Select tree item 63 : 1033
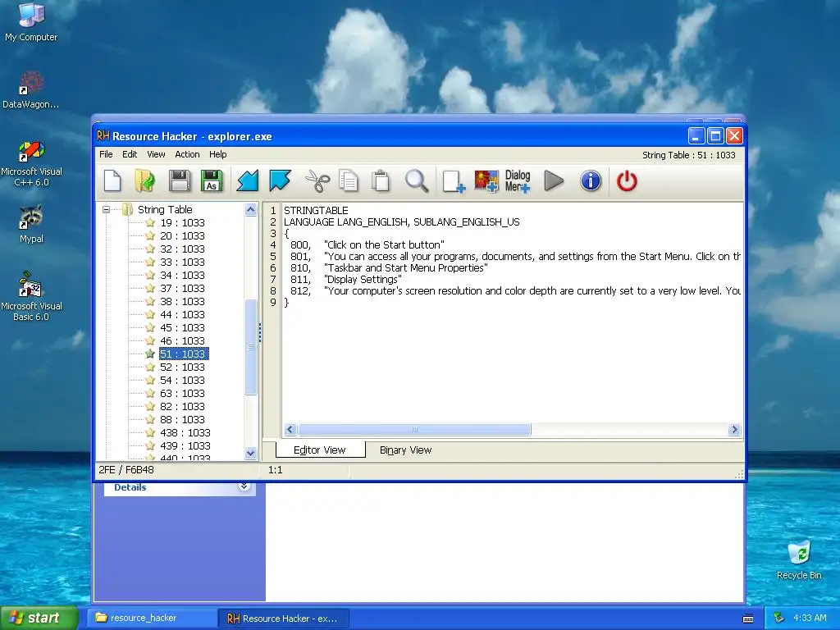 (x=182, y=393)
